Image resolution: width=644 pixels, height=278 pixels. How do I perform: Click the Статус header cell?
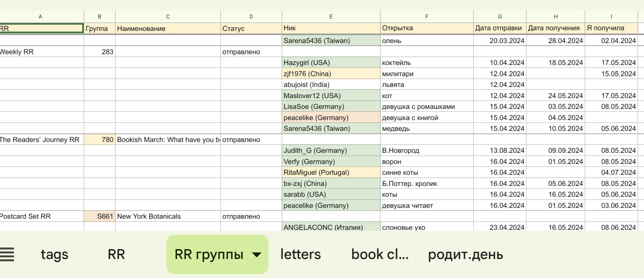tap(251, 29)
